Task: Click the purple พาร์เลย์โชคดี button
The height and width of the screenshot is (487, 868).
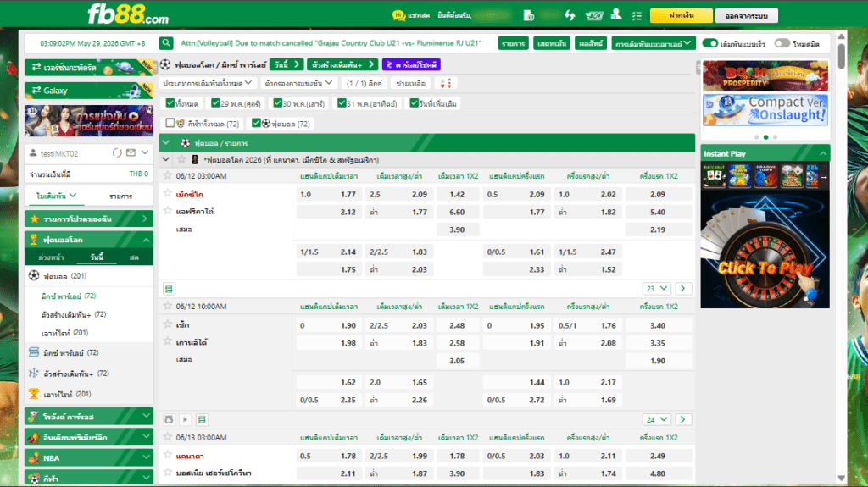Action: [x=411, y=64]
